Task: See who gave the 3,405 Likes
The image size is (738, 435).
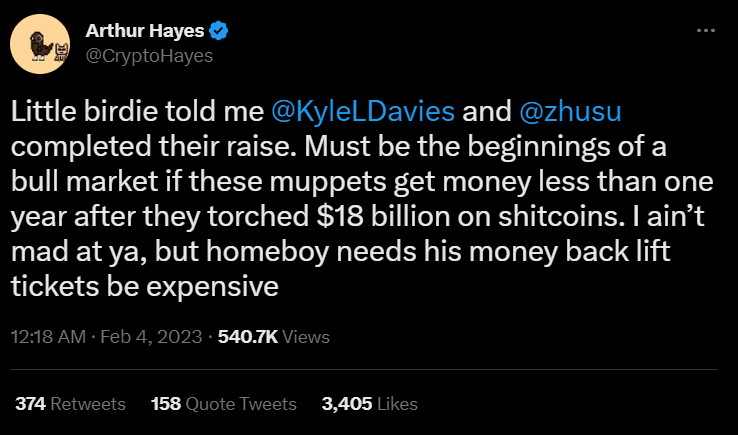Action: [x=369, y=404]
